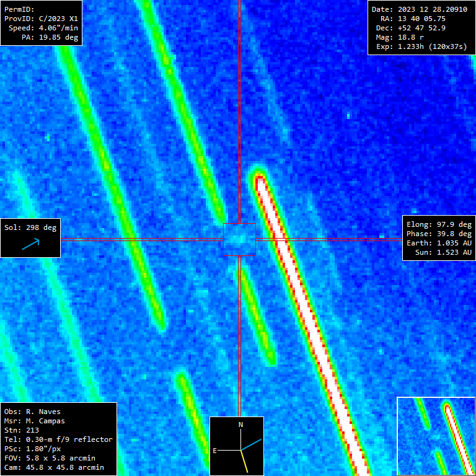This screenshot has height=476, width=476.
Task: Select the Earth 1.035 AU distance
Action: click(439, 243)
